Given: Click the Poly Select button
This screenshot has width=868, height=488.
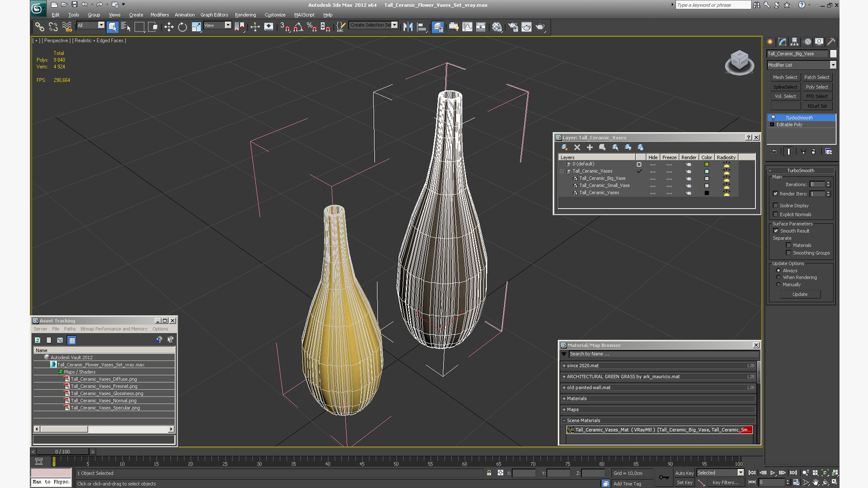Looking at the screenshot, I should pos(817,87).
